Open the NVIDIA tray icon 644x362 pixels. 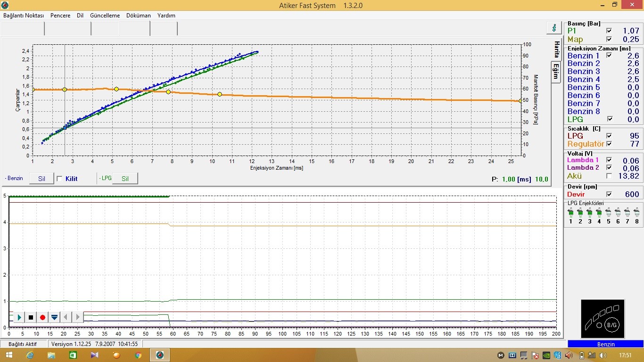coord(546,355)
